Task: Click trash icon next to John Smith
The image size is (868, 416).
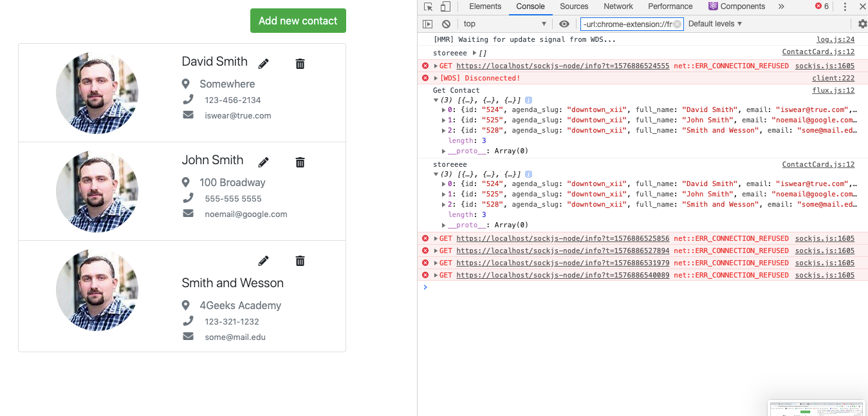Action: tap(300, 162)
